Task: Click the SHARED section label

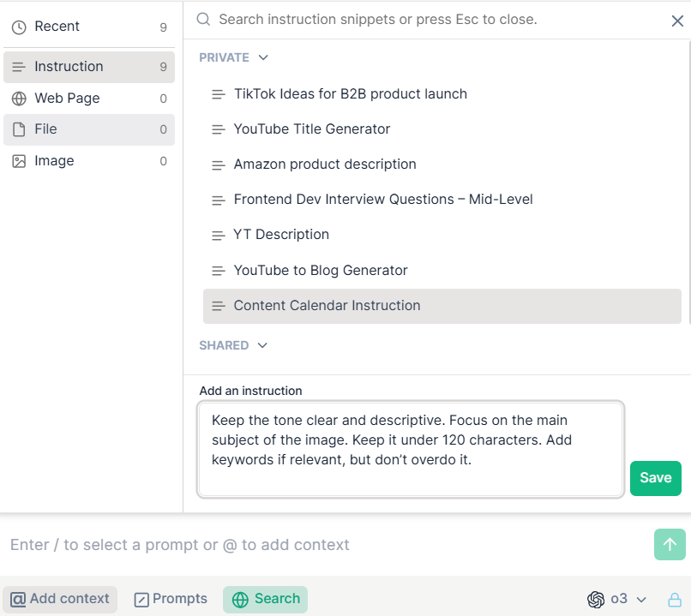Action: click(x=224, y=345)
